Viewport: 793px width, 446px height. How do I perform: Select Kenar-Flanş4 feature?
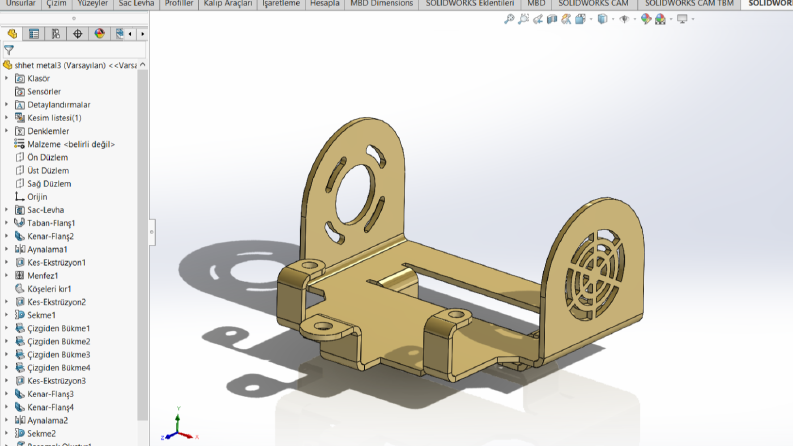[x=51, y=407]
